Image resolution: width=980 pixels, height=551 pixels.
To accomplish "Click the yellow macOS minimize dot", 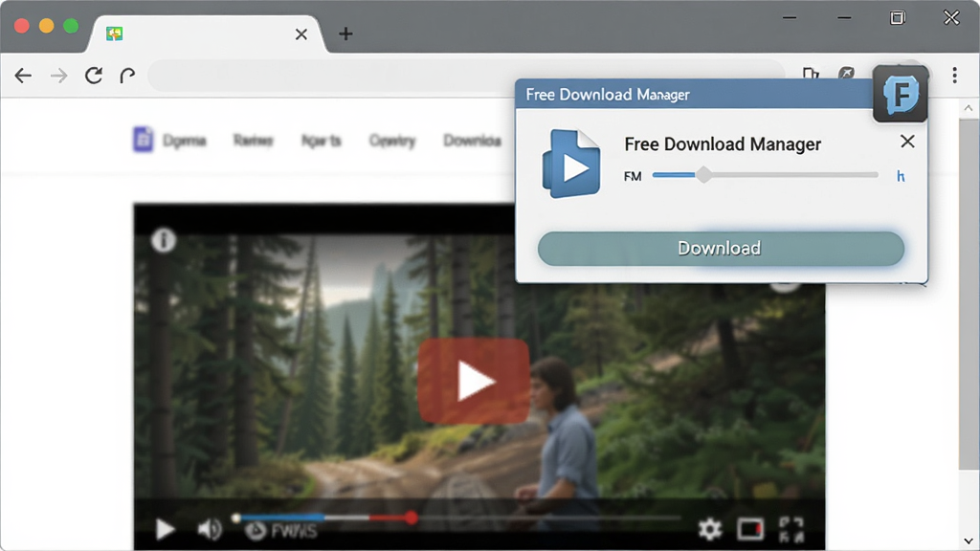I will pyautogui.click(x=46, y=26).
